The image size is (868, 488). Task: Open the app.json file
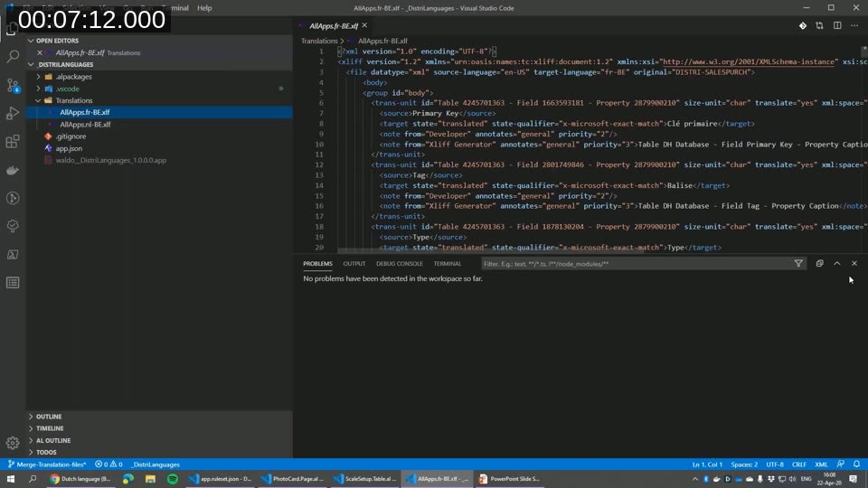click(x=69, y=148)
